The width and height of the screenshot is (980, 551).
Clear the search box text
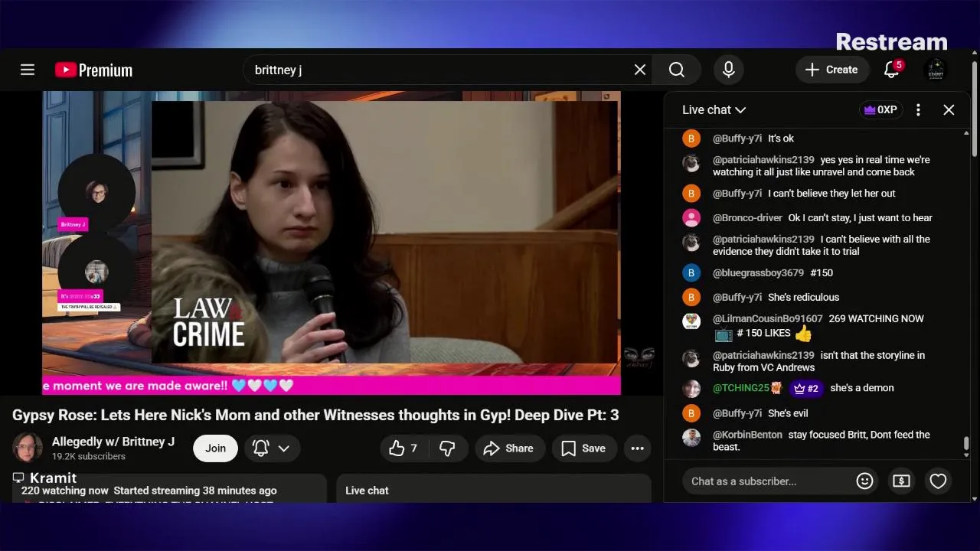[x=640, y=70]
